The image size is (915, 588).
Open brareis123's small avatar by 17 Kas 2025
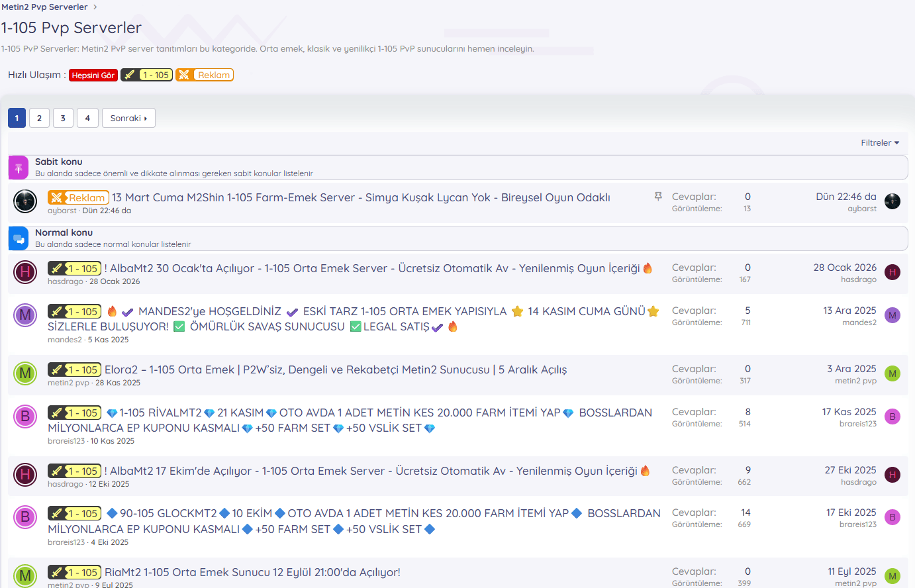(x=892, y=416)
